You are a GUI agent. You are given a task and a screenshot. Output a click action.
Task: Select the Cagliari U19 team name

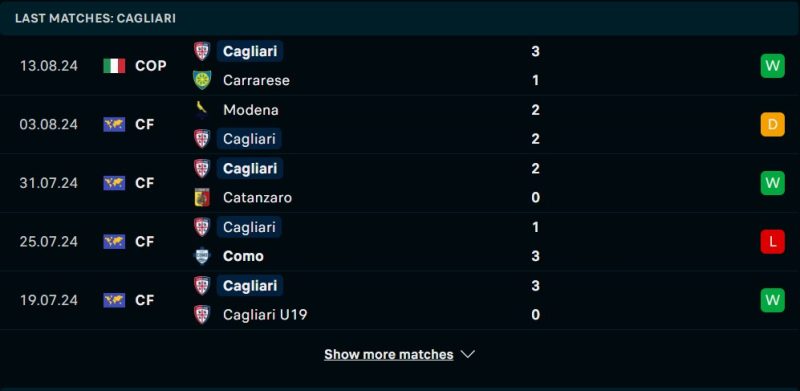pos(265,314)
